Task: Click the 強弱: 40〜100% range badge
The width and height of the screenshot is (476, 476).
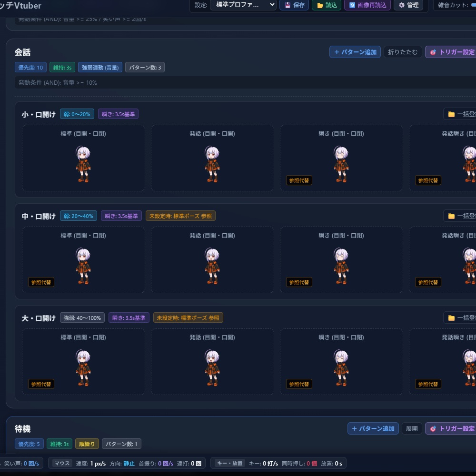Action: point(82,318)
